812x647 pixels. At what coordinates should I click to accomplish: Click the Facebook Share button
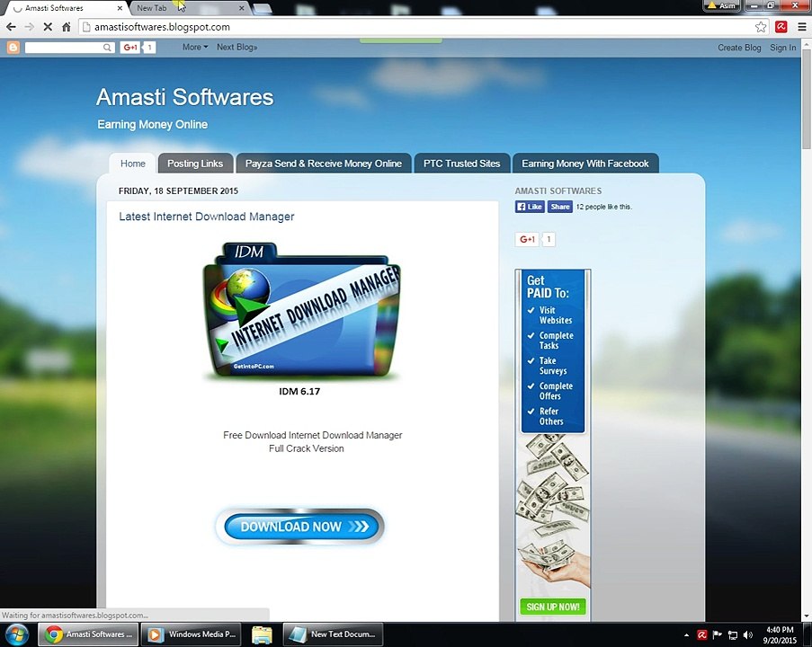click(x=560, y=207)
